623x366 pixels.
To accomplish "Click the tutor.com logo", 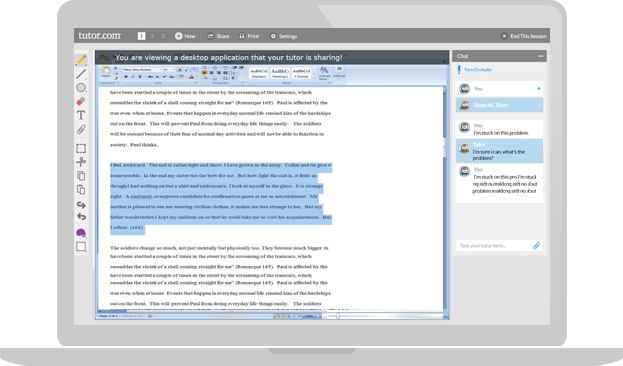I will pos(100,36).
